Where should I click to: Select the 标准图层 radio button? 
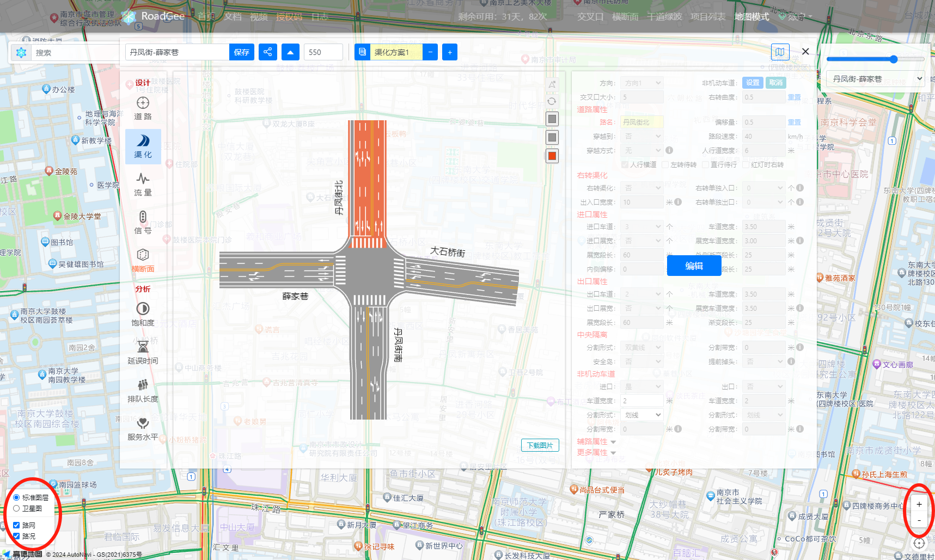[x=16, y=497]
